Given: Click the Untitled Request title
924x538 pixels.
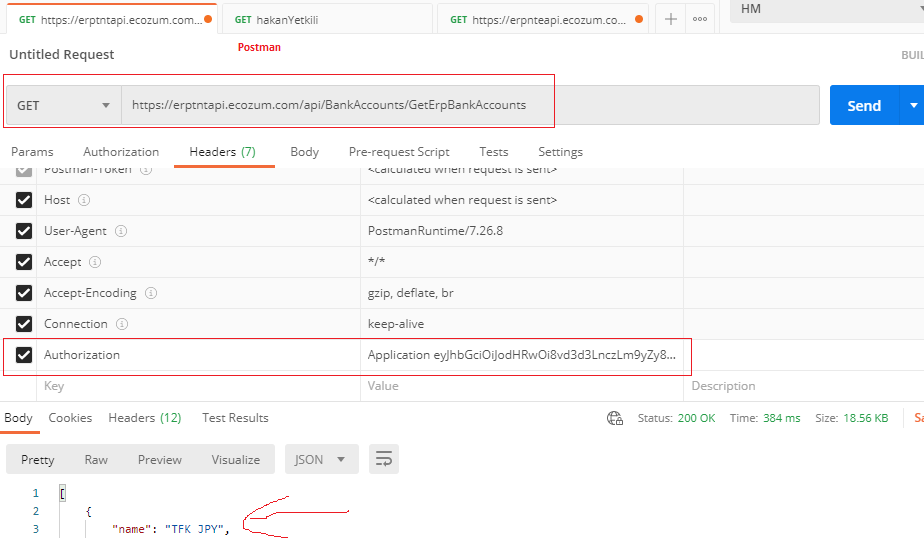Looking at the screenshot, I should 62,54.
